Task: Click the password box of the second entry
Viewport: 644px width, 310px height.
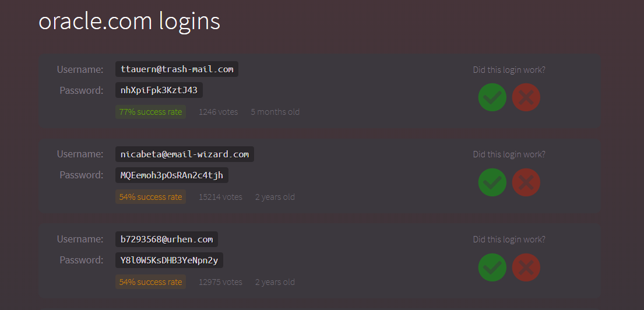Action: [172, 175]
